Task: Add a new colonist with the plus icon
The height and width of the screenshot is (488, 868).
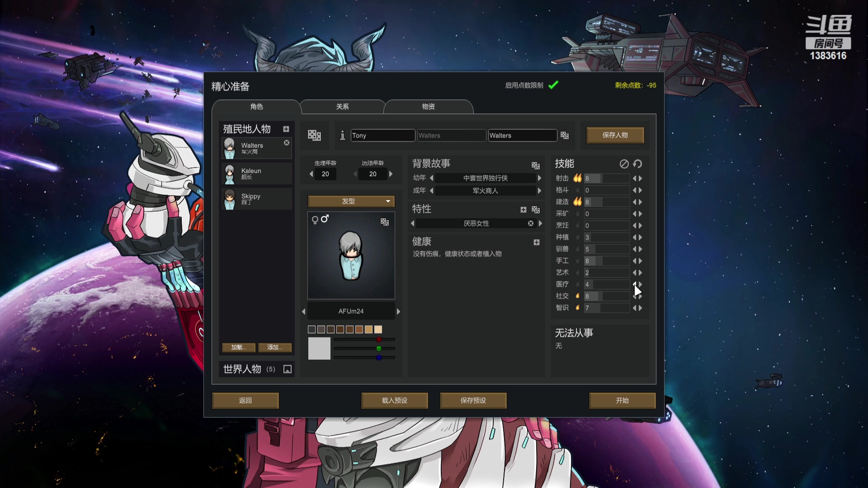Action: coord(286,129)
